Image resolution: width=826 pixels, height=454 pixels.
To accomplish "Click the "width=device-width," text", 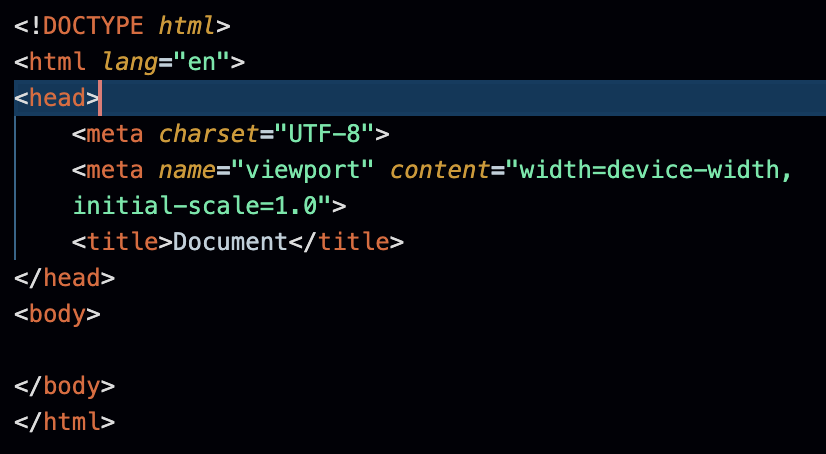I will pyautogui.click(x=648, y=170).
